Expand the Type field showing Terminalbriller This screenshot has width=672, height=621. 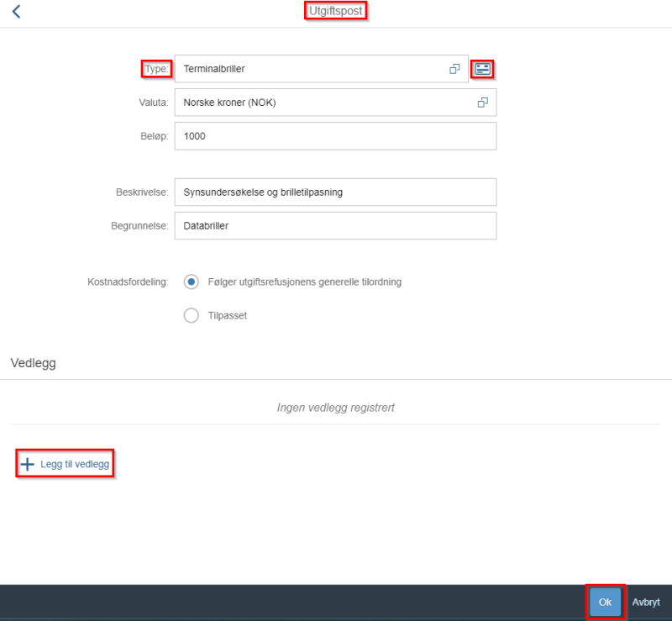click(x=322, y=69)
